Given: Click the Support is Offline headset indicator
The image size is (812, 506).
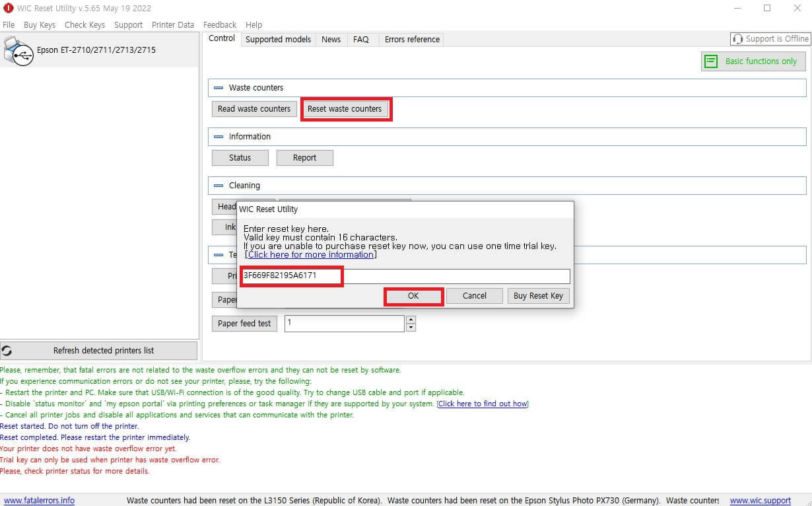Looking at the screenshot, I should [770, 39].
